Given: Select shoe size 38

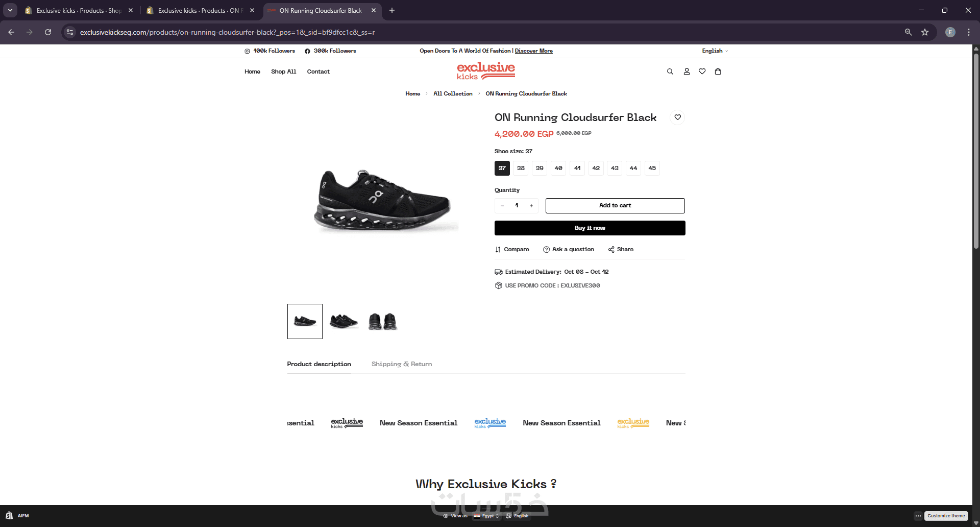Looking at the screenshot, I should 521,168.
